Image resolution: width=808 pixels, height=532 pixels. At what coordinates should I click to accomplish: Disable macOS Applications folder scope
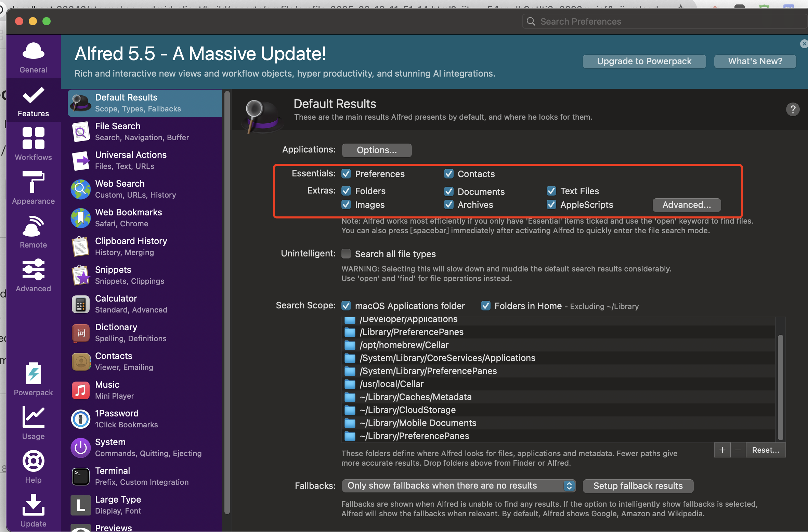(x=346, y=306)
